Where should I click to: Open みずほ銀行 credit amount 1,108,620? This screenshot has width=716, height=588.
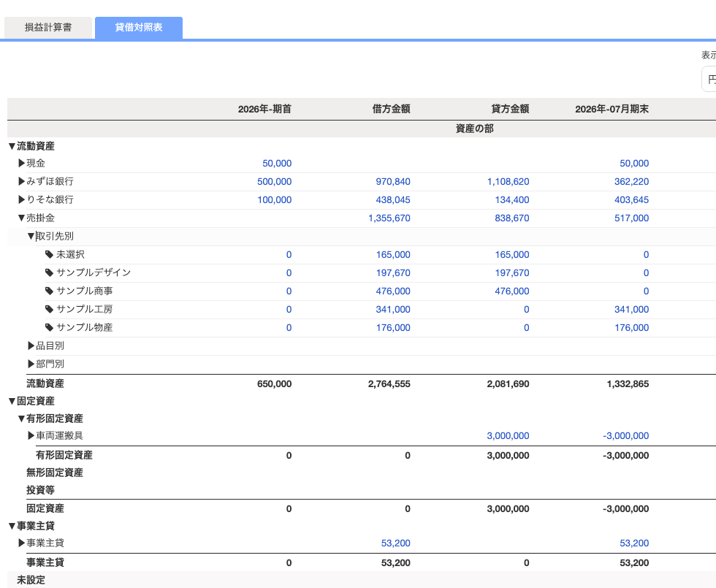point(509,182)
